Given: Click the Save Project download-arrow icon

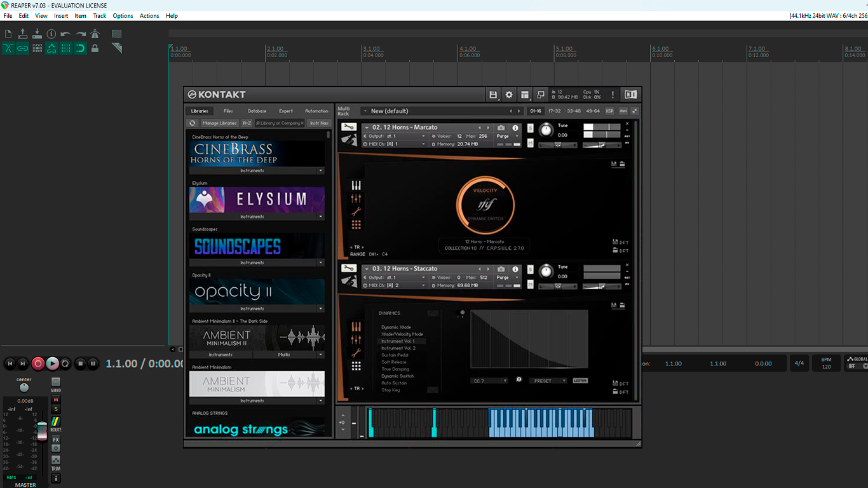Looking at the screenshot, I should (37, 34).
